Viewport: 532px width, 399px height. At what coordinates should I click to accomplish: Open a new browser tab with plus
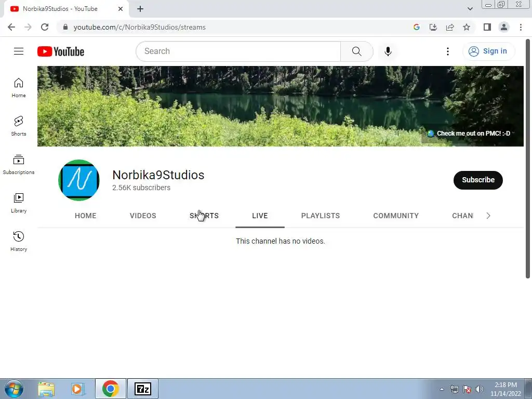tap(140, 9)
